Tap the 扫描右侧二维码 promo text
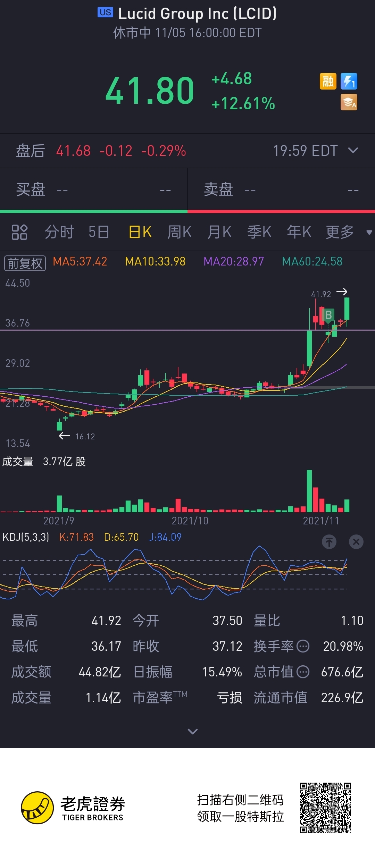 tap(240, 800)
